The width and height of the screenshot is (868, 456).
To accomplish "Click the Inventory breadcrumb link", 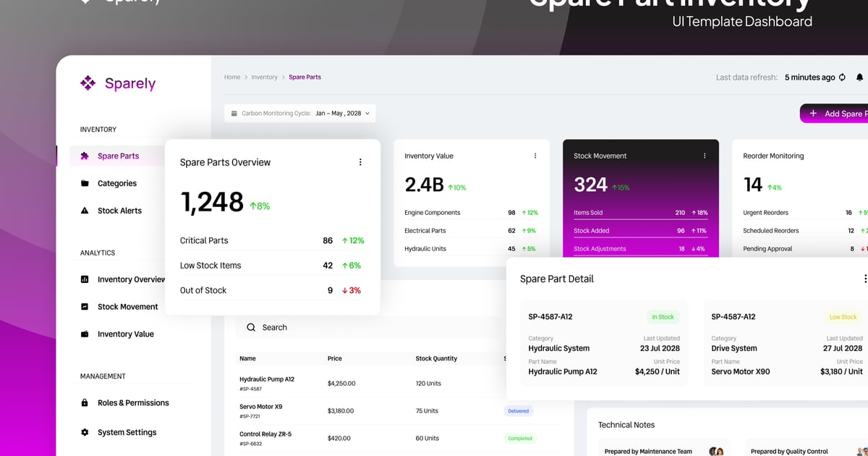I will click(264, 77).
